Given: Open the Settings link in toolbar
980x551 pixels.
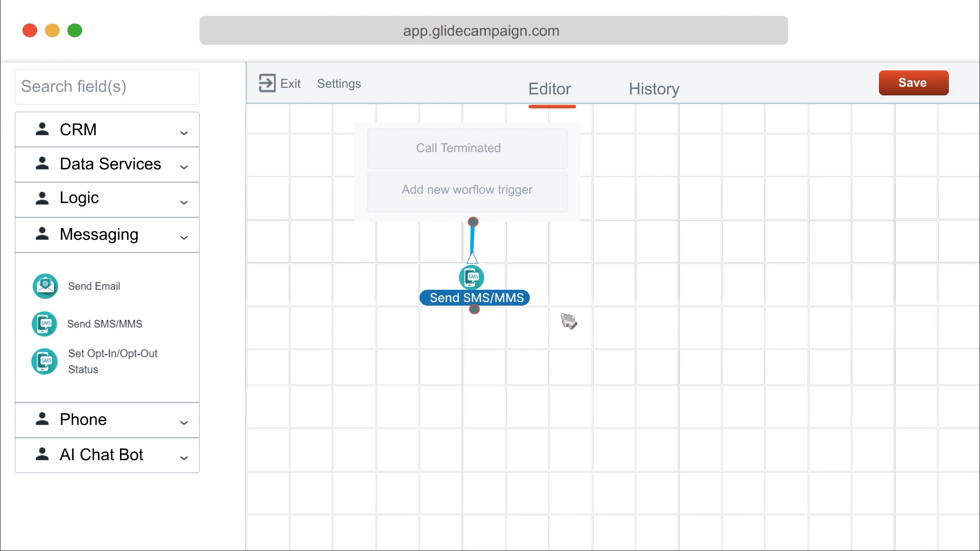Looking at the screenshot, I should 339,84.
